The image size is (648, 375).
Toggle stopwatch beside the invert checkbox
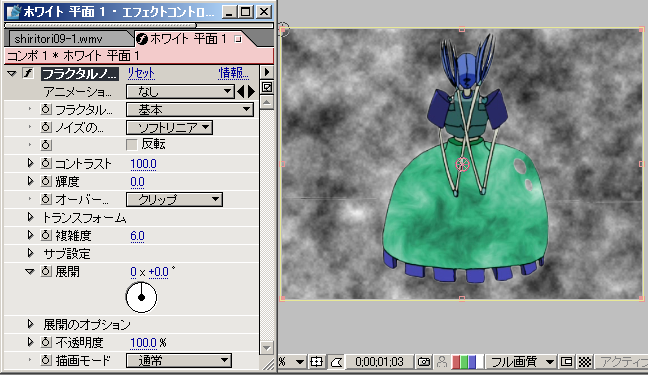(46, 145)
